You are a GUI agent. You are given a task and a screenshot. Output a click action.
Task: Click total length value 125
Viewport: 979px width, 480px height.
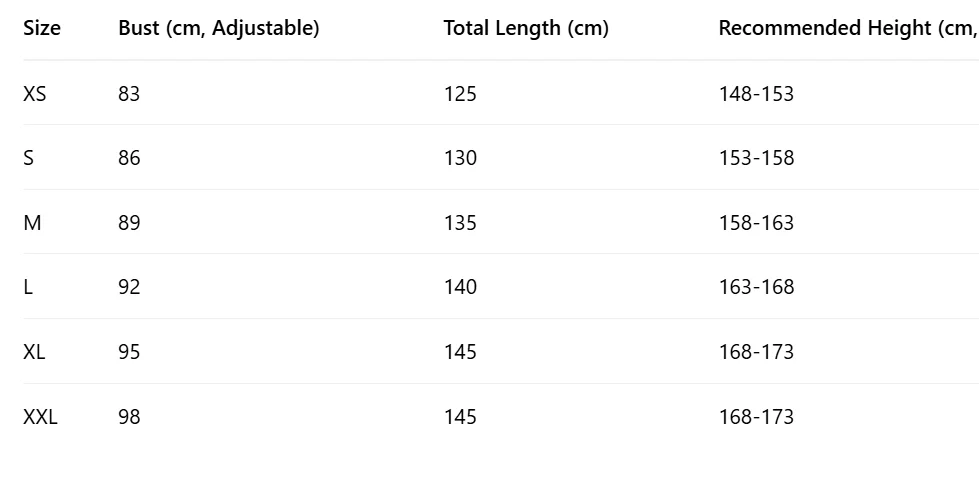(460, 94)
